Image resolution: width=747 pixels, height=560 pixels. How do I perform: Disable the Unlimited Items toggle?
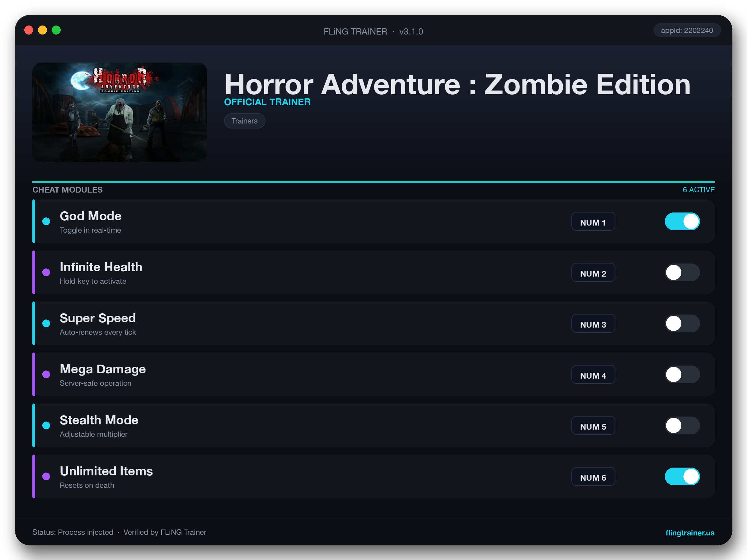682,476
